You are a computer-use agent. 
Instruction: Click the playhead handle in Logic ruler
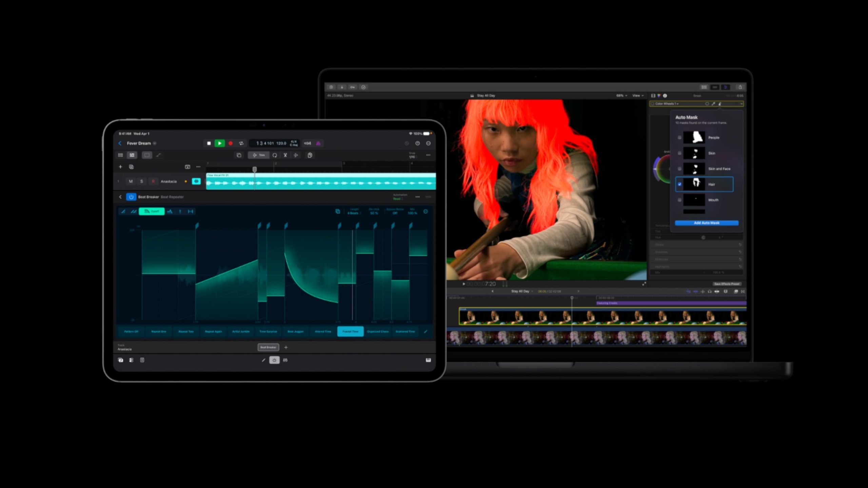pos(255,169)
